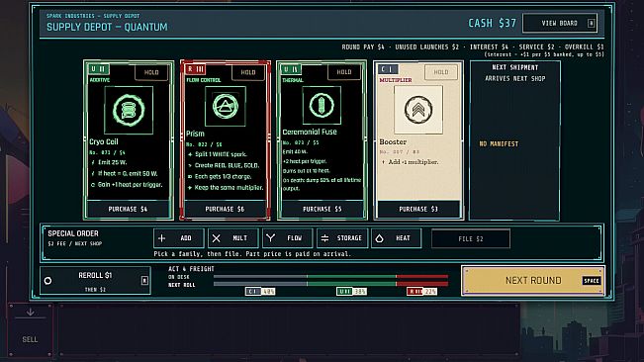
Task: Select the Mult family for special order
Action: (x=233, y=238)
